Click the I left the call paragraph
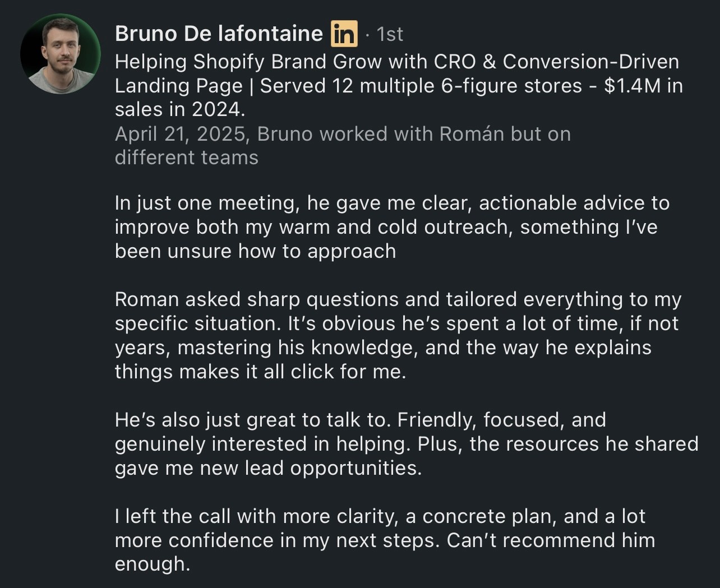Image resolution: width=720 pixels, height=588 pixels. (x=385, y=540)
